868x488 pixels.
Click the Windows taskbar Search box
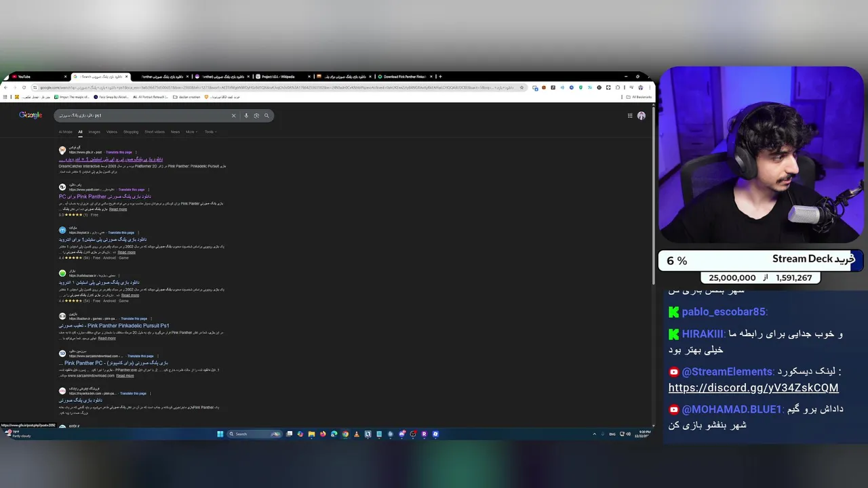(x=254, y=434)
